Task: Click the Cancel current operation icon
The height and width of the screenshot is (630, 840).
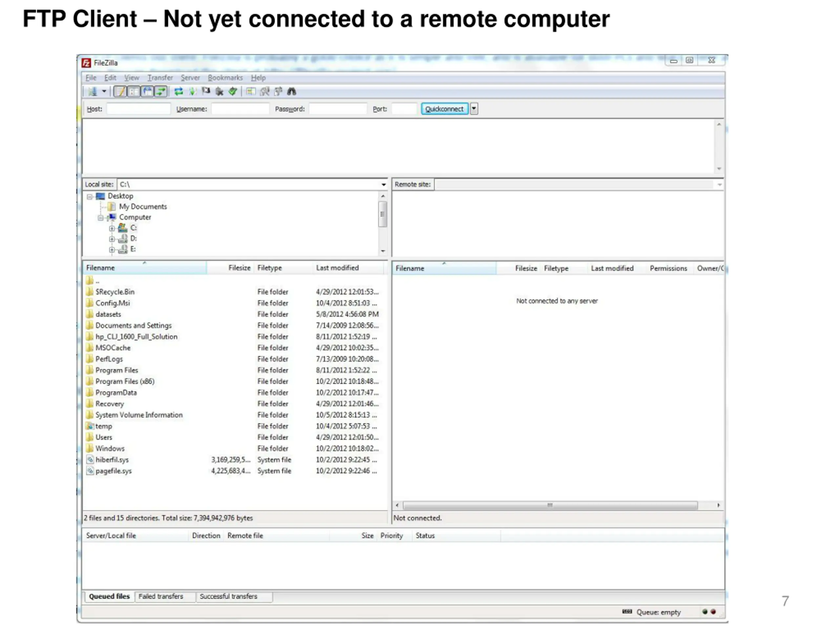Action: click(x=206, y=92)
